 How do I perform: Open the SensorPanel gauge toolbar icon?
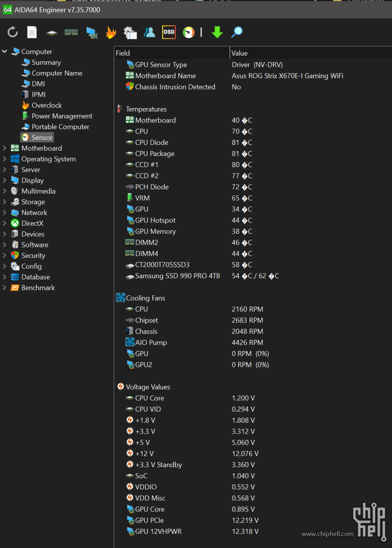pos(188,32)
